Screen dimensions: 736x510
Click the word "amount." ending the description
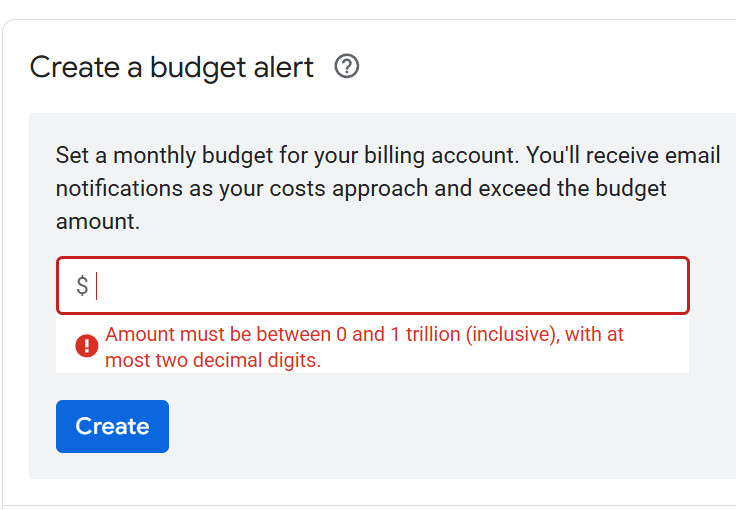98,221
